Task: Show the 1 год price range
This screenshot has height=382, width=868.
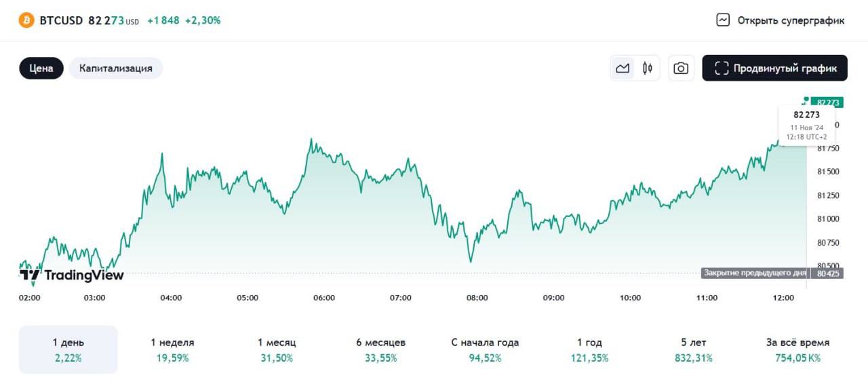Action: (x=589, y=349)
